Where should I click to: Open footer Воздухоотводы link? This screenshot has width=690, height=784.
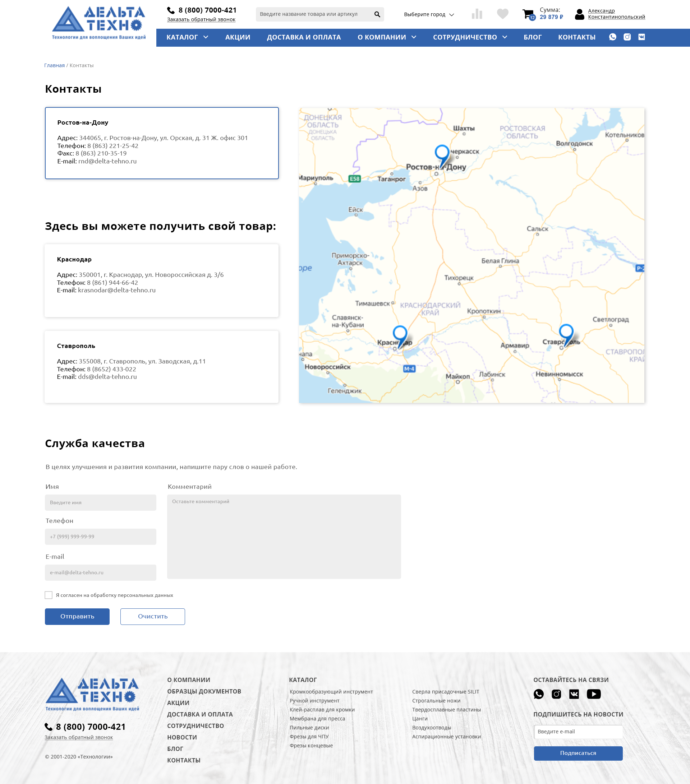(x=432, y=728)
